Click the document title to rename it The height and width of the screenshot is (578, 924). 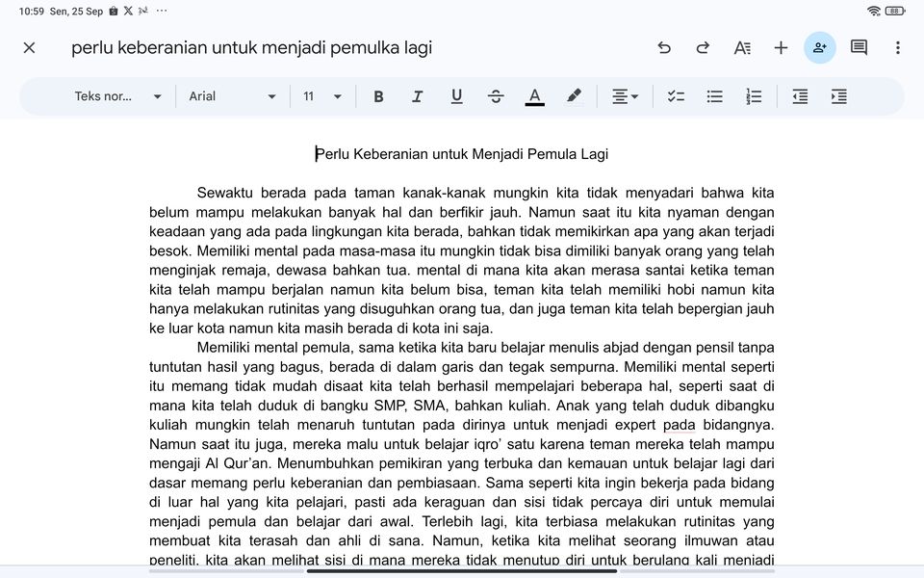[252, 47]
